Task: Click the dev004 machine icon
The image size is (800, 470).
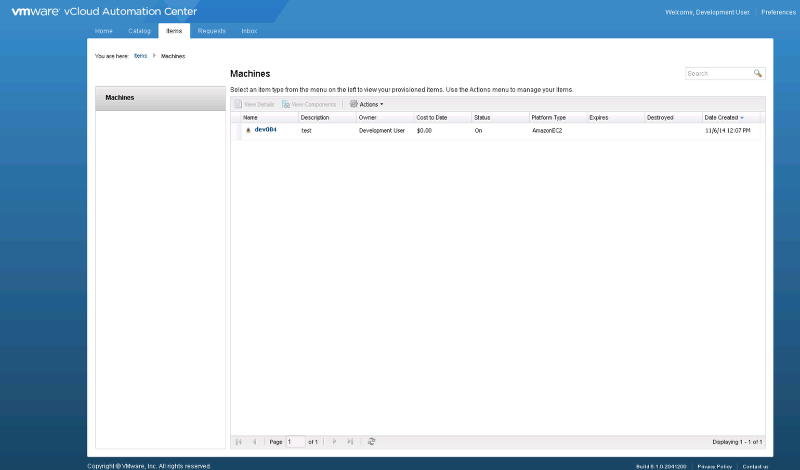Action: 248,131
